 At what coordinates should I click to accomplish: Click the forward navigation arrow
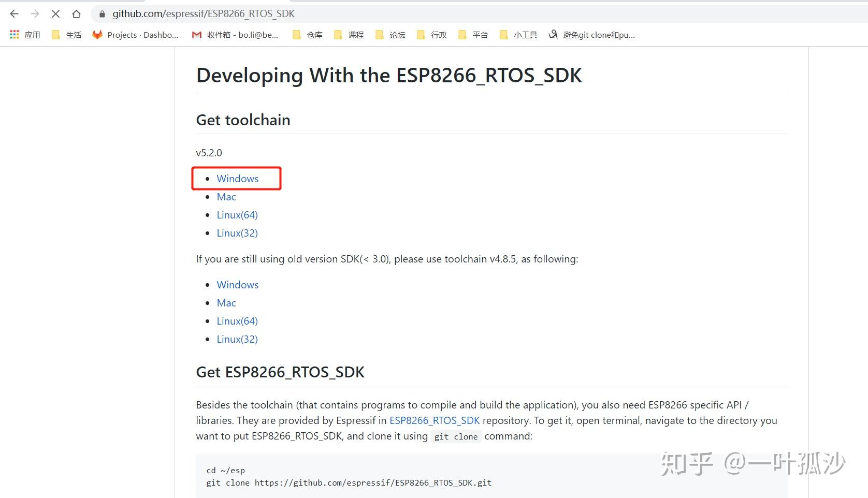(34, 13)
